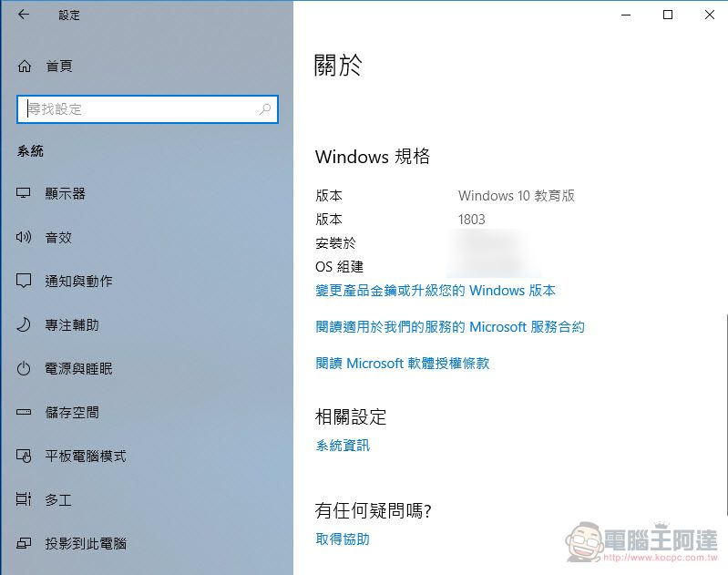Open 系統資訊 link
The image size is (728, 575).
tap(343, 446)
